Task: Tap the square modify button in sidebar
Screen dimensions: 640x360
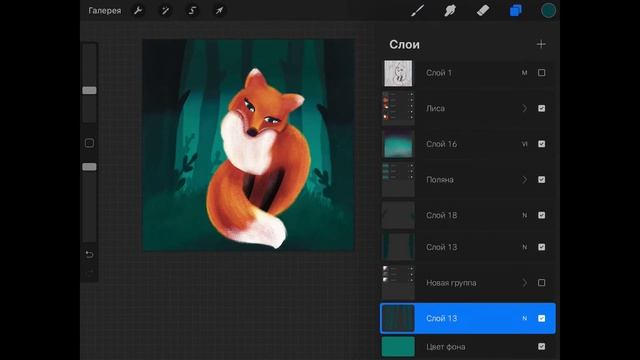Action: click(x=89, y=143)
